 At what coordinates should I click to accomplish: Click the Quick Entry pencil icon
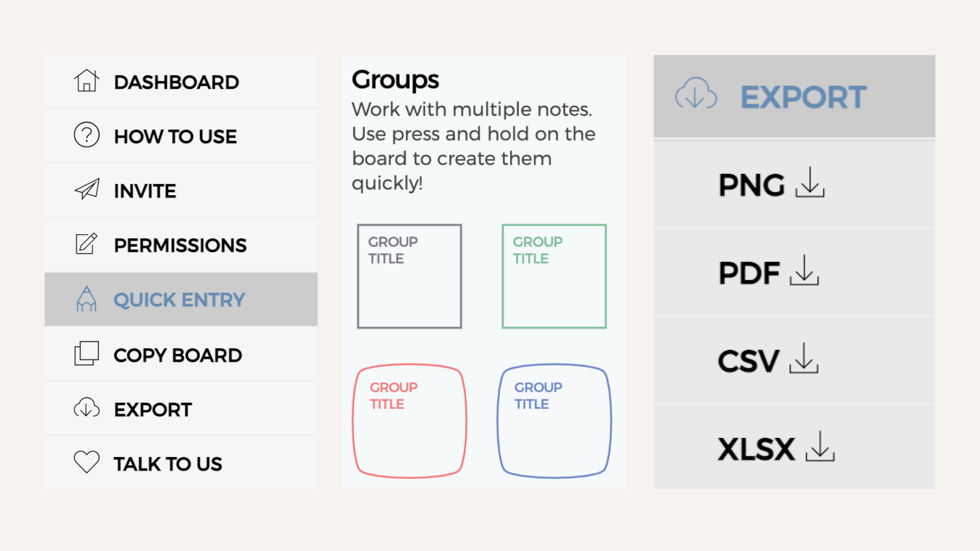(x=87, y=298)
